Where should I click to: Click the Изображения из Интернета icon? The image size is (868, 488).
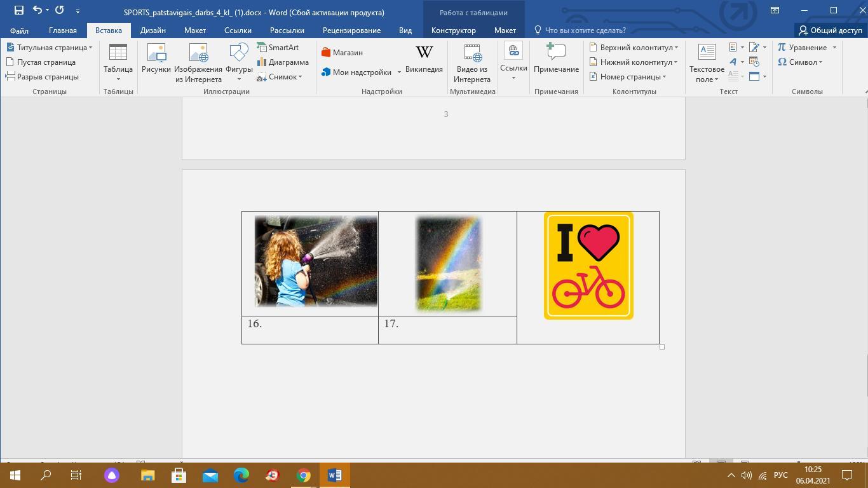point(198,62)
